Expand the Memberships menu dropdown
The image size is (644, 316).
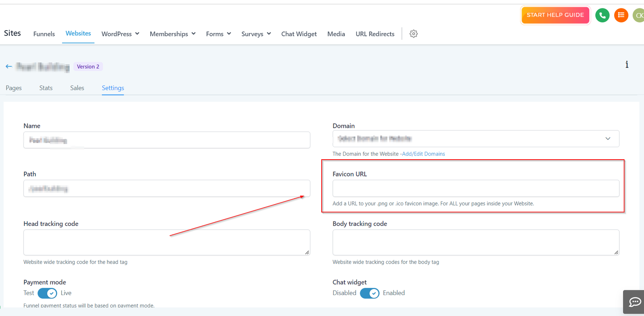(x=173, y=34)
